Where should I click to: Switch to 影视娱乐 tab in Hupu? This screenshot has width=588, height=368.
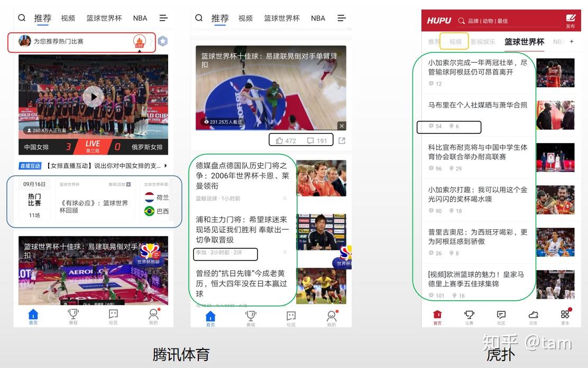(x=483, y=42)
